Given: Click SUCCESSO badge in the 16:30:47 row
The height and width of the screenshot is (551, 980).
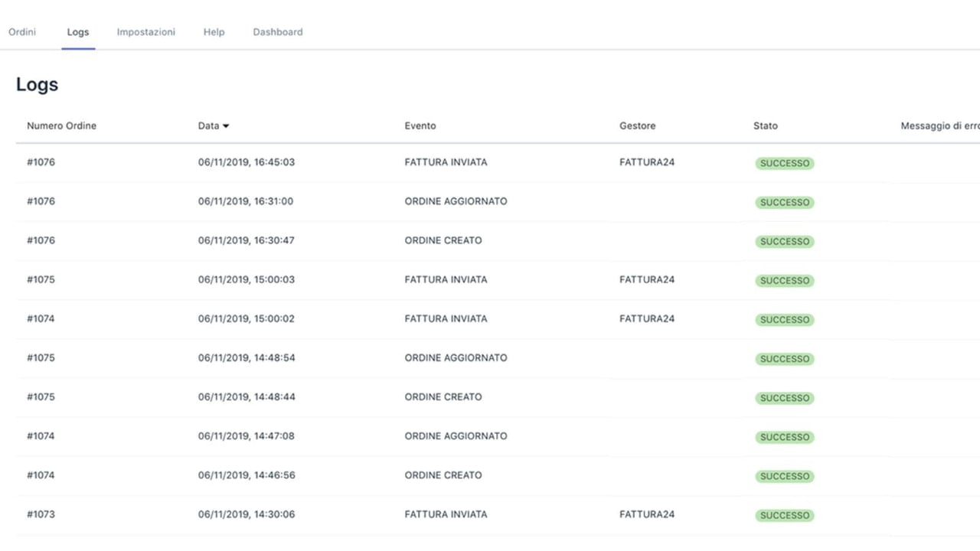Looking at the screenshot, I should [785, 241].
